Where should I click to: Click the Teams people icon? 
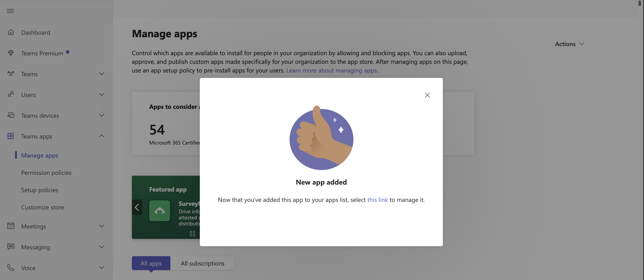point(11,74)
